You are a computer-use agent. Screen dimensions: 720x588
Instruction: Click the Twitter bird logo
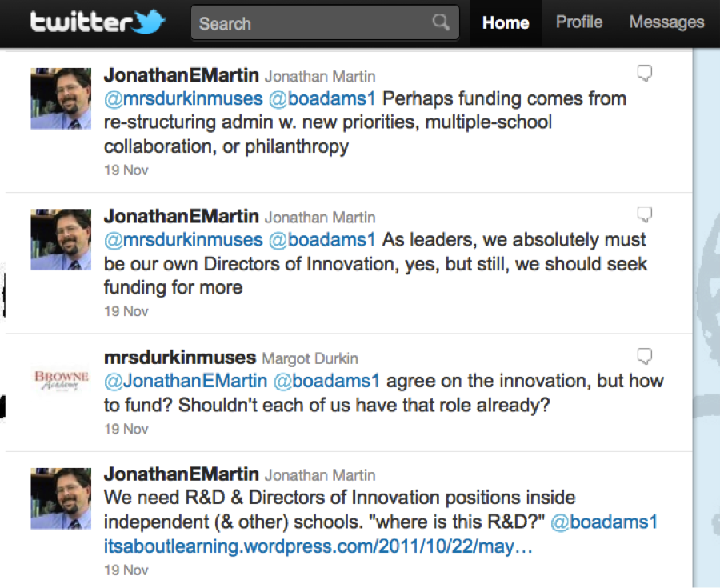tap(150, 22)
